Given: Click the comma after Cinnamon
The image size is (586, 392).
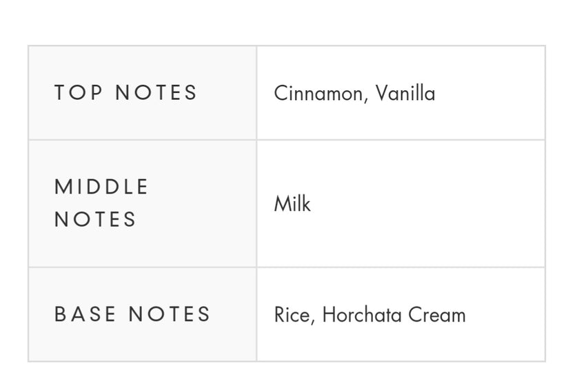Looking at the screenshot, I should [x=365, y=99].
